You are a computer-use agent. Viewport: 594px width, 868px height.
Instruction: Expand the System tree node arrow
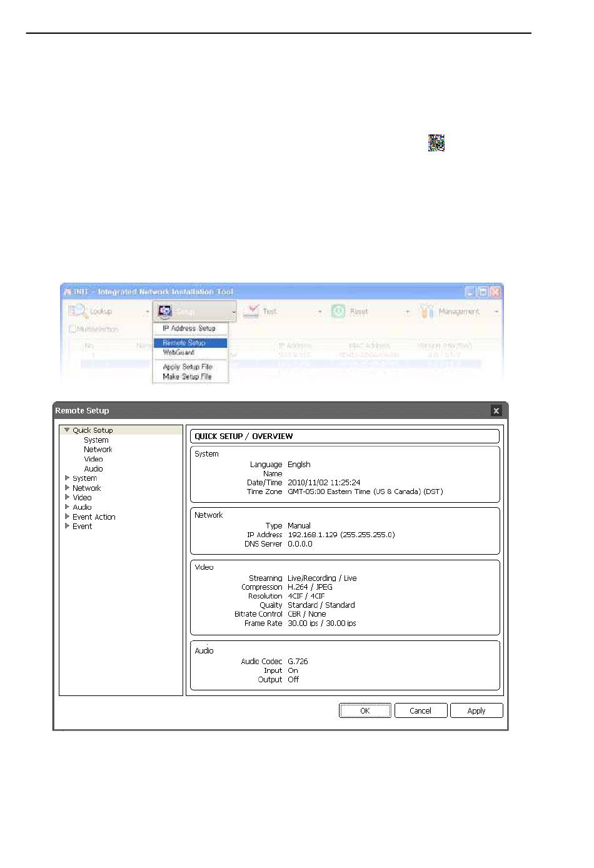[x=67, y=478]
